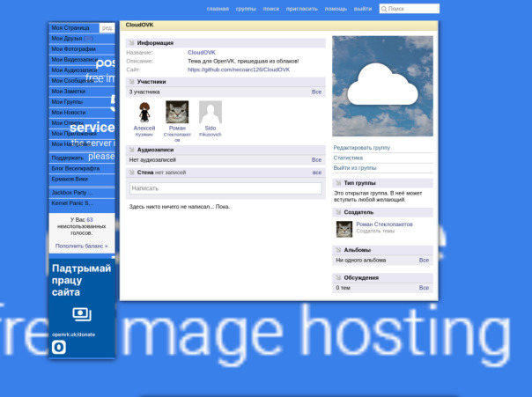Open поиск in the top menu
The height and width of the screenshot is (397, 532).
(x=271, y=9)
